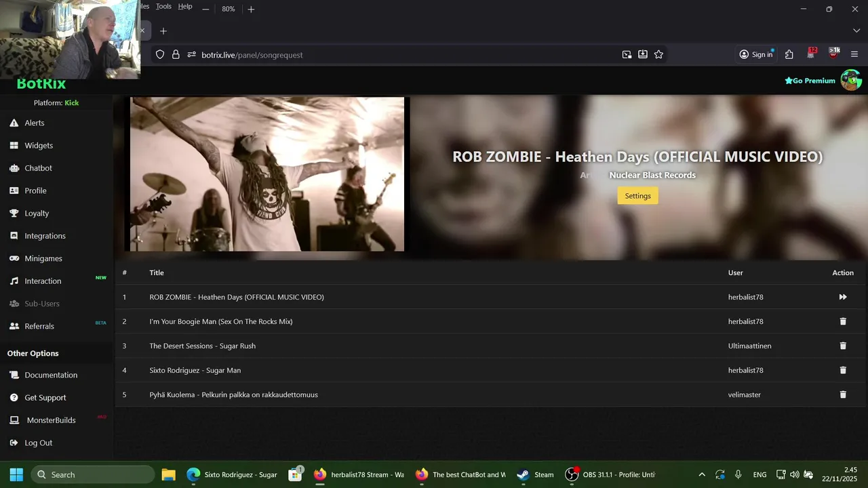The image size is (868, 488).
Task: Open the Referrals page
Action: point(39,326)
